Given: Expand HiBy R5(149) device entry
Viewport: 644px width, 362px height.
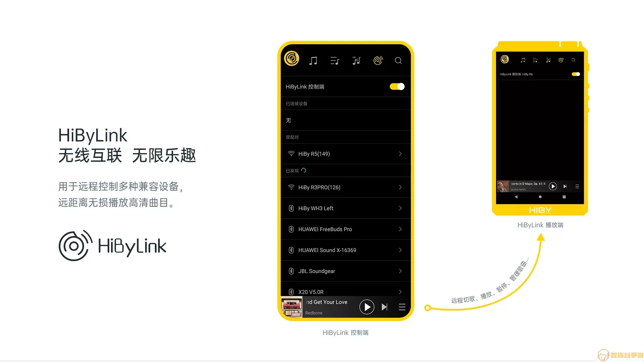Looking at the screenshot, I should click(x=400, y=154).
